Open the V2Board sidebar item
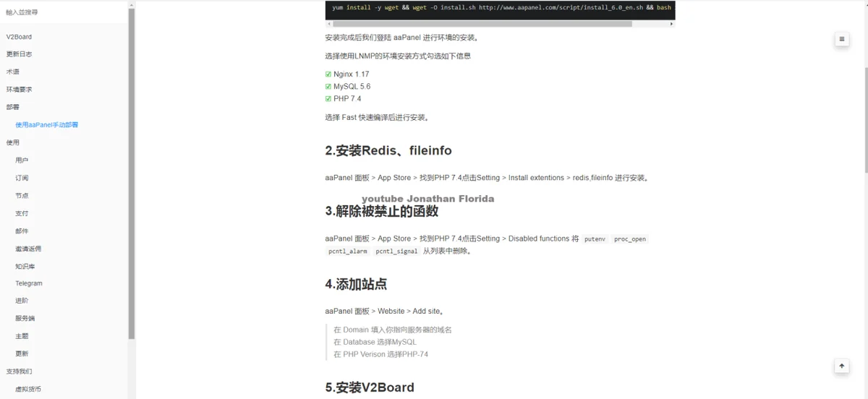 coord(19,37)
